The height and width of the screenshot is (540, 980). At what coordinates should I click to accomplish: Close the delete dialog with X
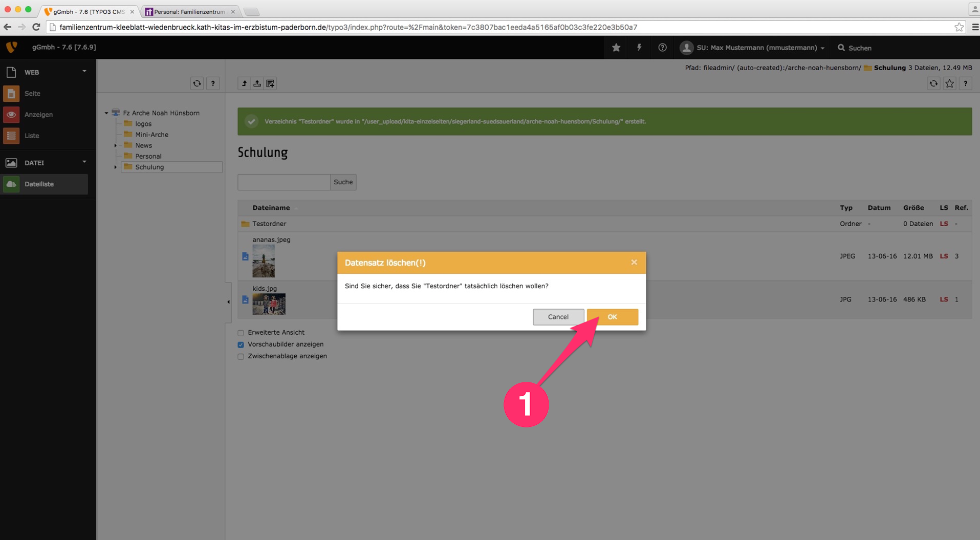point(634,262)
